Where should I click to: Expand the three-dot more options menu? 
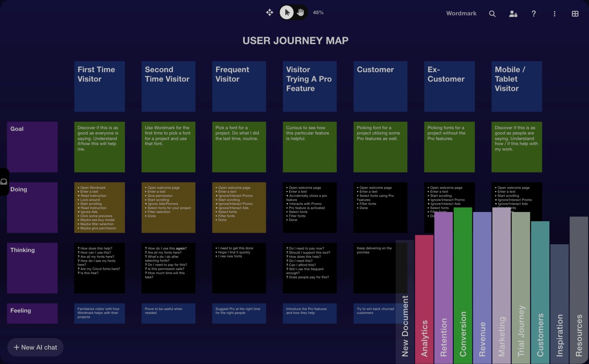[554, 14]
